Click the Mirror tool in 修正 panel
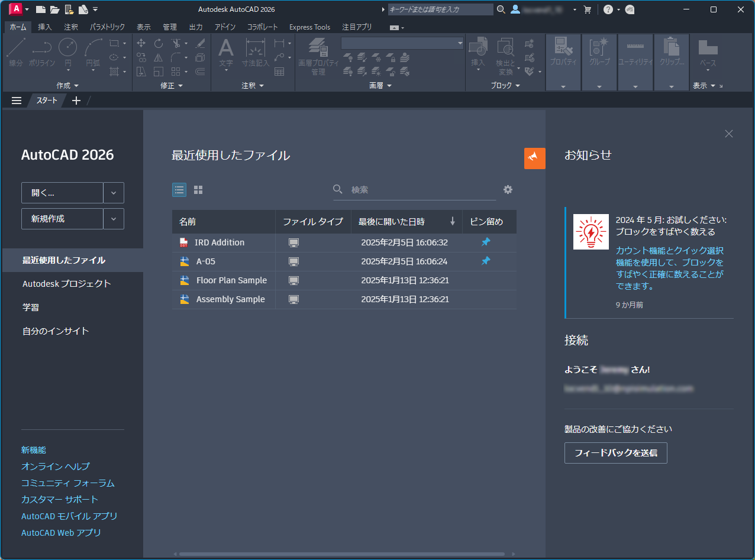Image resolution: width=755 pixels, height=560 pixels. 159,57
